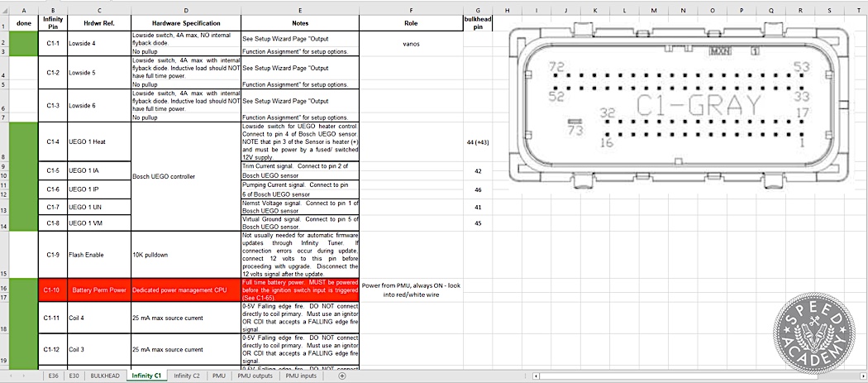Select column E header
868x383 pixels.
(x=300, y=11)
